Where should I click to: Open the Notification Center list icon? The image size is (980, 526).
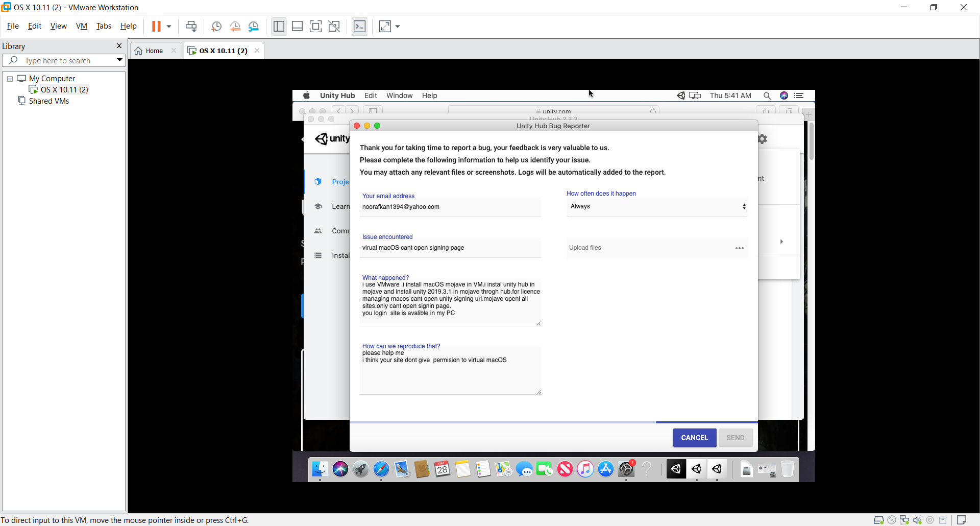click(x=799, y=95)
